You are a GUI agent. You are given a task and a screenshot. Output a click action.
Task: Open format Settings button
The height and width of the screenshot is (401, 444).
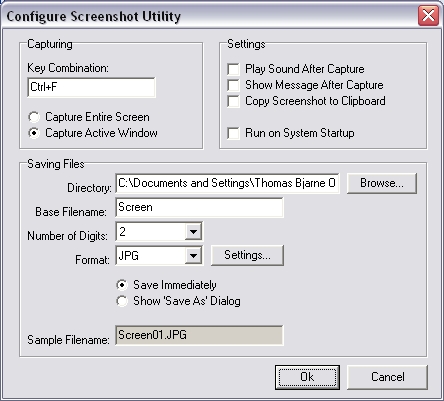[247, 255]
